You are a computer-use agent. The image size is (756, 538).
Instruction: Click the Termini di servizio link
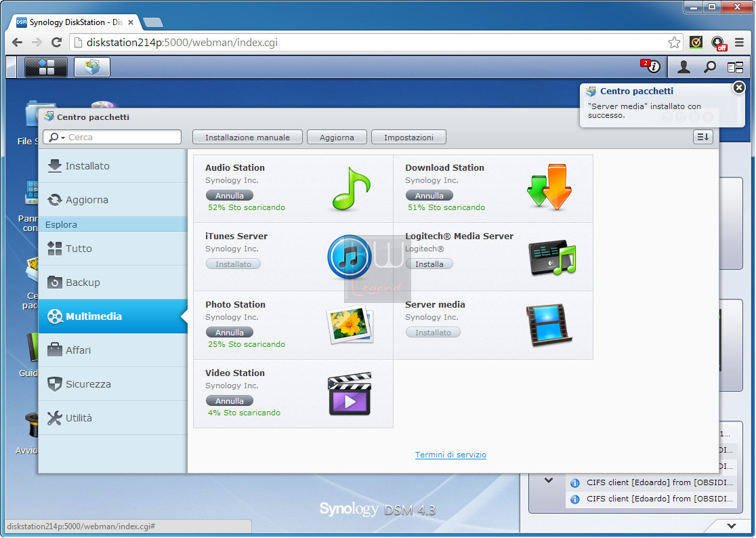pos(450,455)
